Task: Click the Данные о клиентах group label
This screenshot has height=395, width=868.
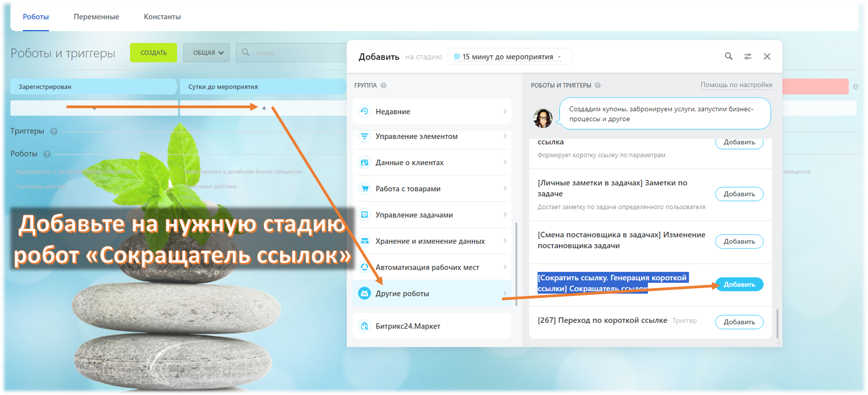Action: tap(410, 162)
